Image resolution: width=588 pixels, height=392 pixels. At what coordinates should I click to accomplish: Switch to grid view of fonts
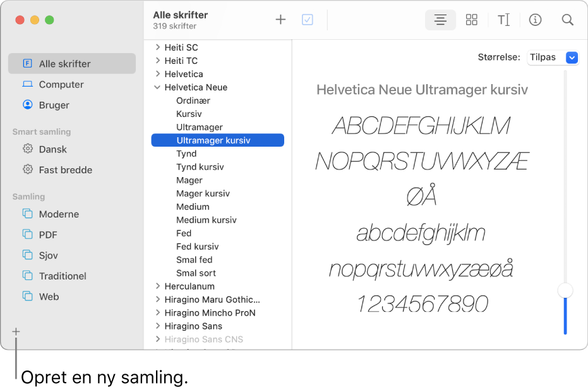tap(472, 20)
